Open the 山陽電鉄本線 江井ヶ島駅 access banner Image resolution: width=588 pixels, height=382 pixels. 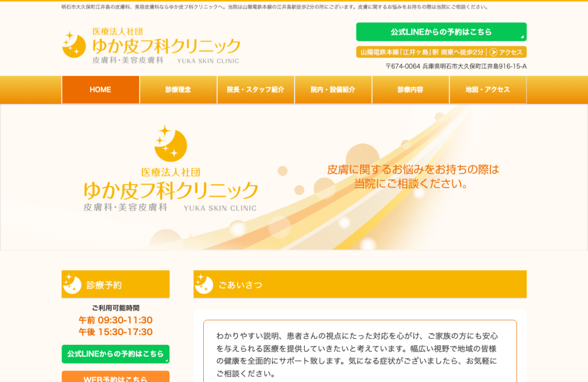441,52
